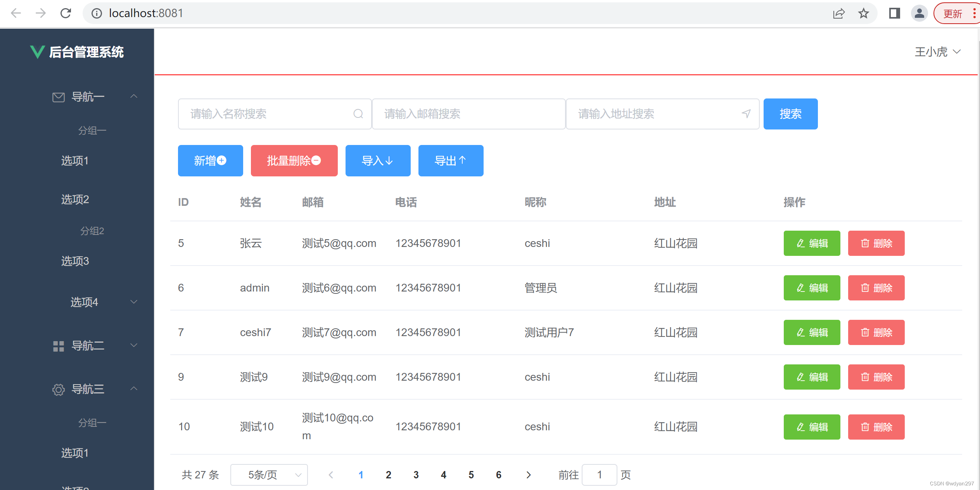Collapse the 导航三 menu
This screenshot has width=980, height=490.
click(134, 389)
